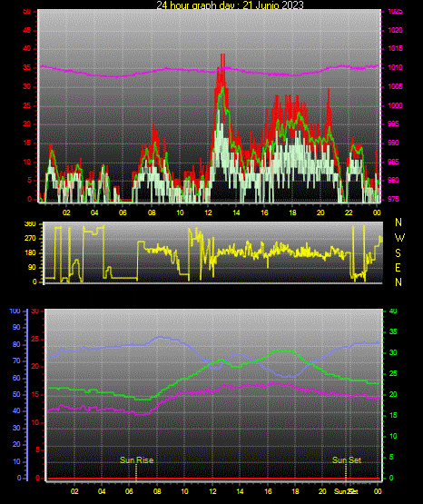Click the 18 hour tick on top graph
Screen dimensions: 423x504
click(292, 212)
